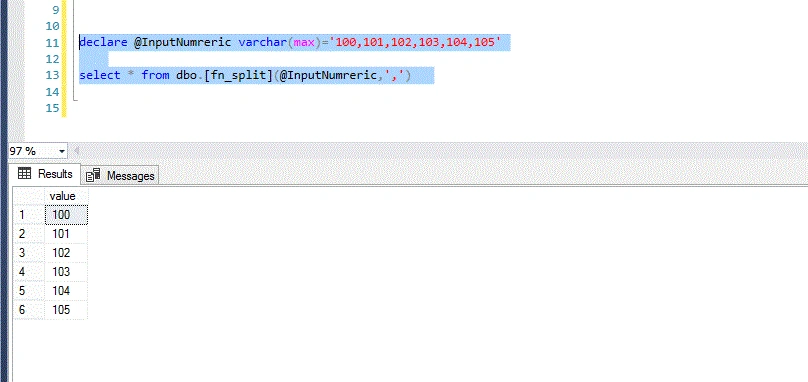Select row header number 1

[29, 215]
